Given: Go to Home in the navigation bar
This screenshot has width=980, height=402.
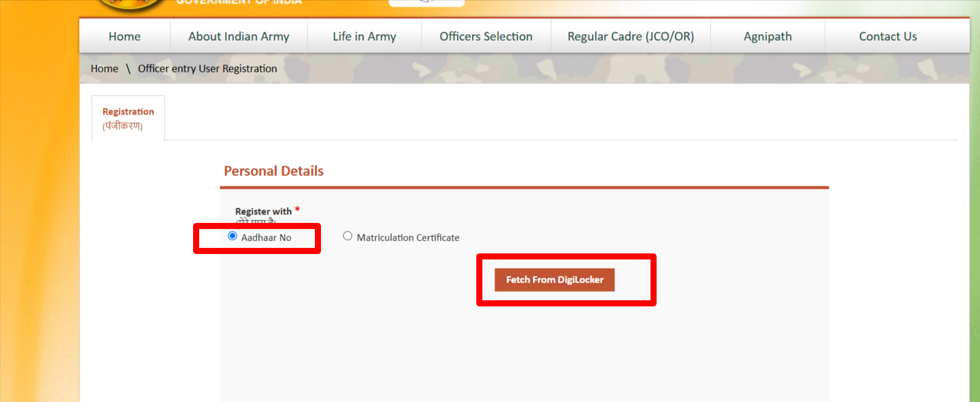Looking at the screenshot, I should pyautogui.click(x=124, y=37).
